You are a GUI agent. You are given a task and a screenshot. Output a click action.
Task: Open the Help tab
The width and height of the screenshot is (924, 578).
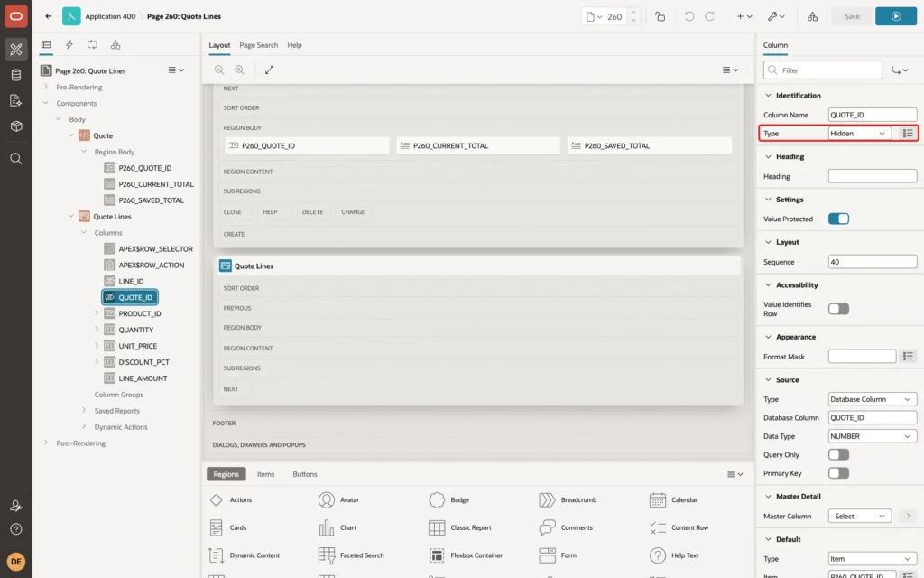[x=294, y=45]
